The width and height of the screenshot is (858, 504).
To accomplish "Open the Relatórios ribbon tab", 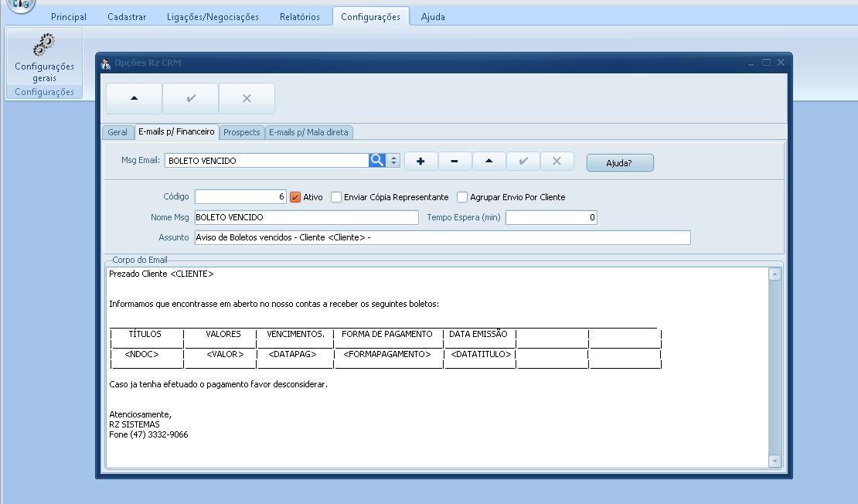I will point(300,17).
